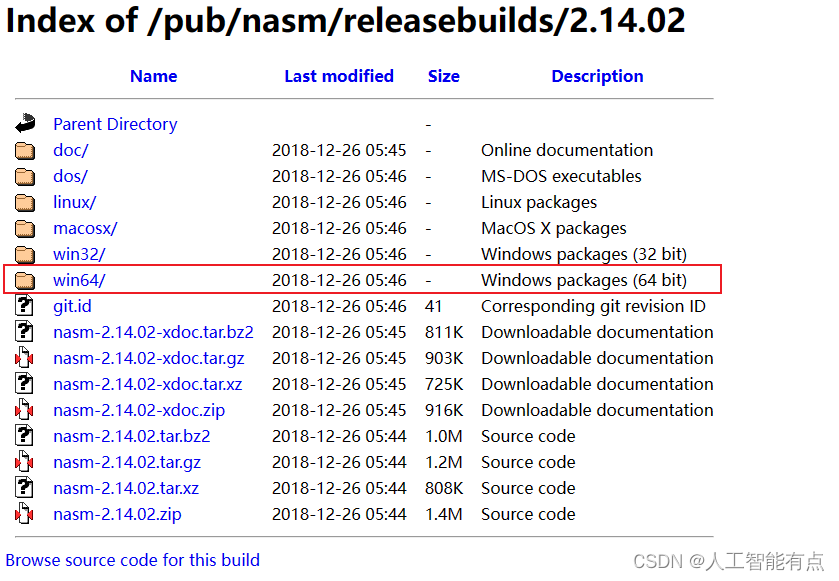Click the folder icon beside win64/
The image size is (839, 581).
pos(25,281)
